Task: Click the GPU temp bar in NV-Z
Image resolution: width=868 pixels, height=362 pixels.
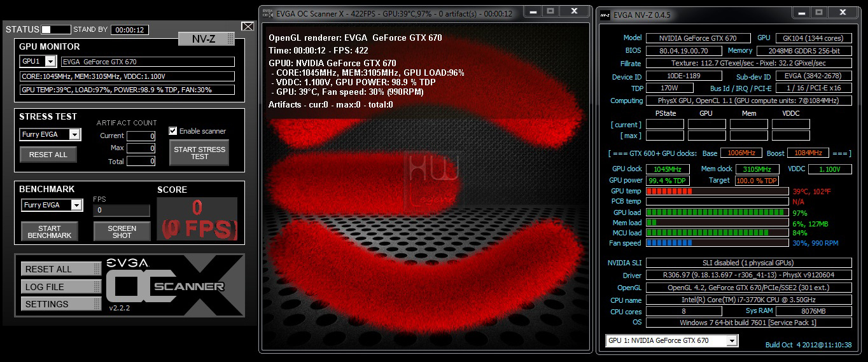Action: pyautogui.click(x=717, y=191)
